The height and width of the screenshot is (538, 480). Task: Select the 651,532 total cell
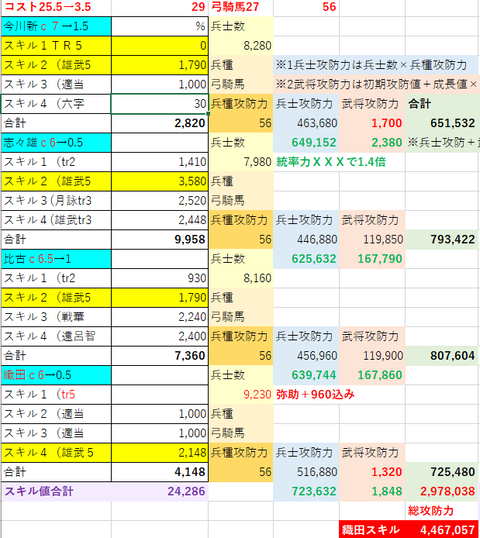442,123
